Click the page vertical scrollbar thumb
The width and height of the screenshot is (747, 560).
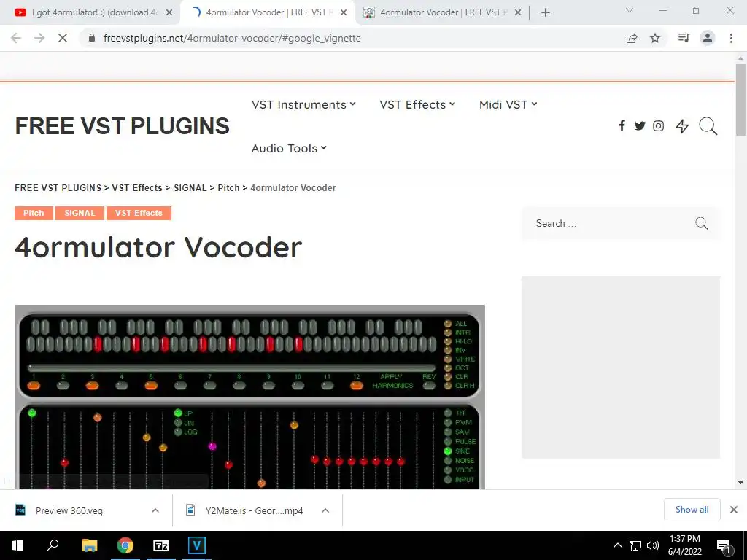point(740,99)
